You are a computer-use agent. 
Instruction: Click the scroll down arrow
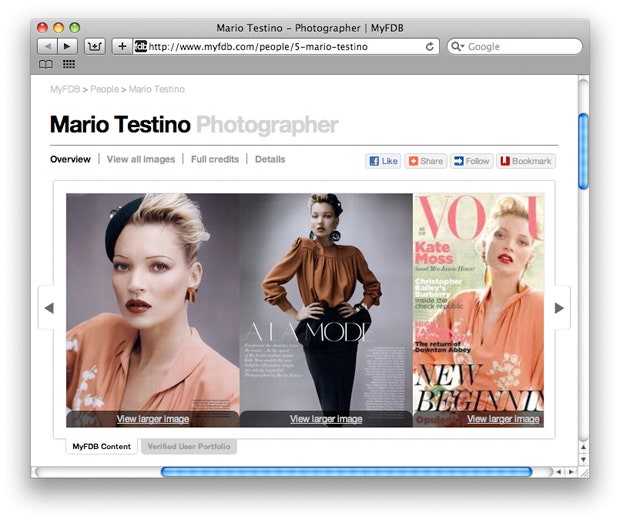(x=584, y=459)
